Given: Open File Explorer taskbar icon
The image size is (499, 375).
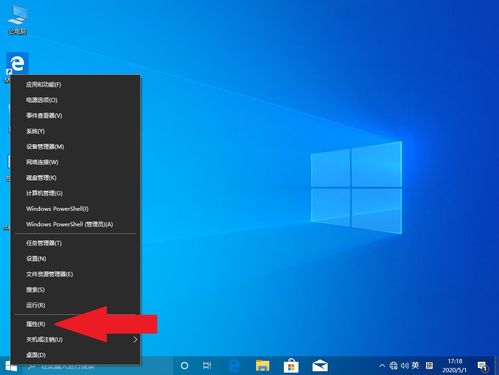Looking at the screenshot, I should pyautogui.click(x=263, y=366).
